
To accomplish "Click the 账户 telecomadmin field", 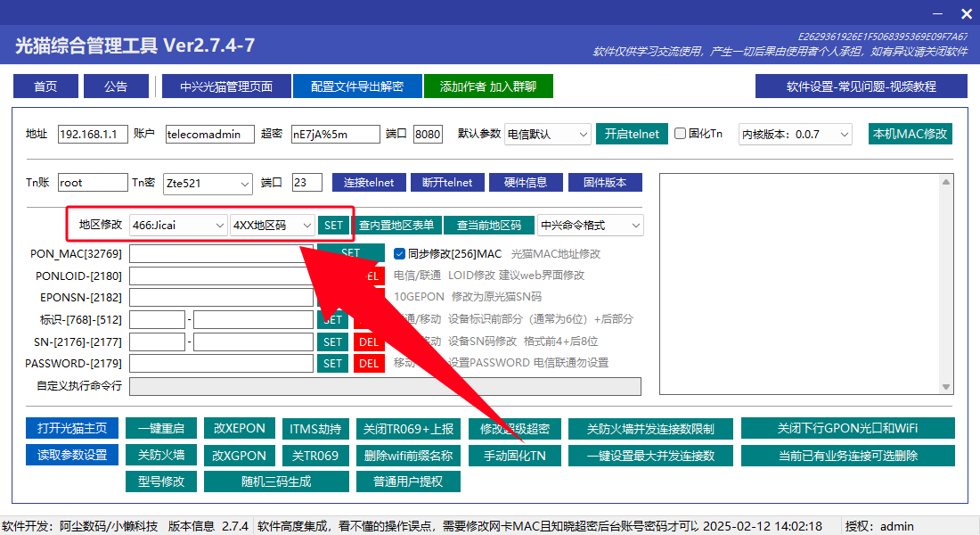I will 210,134.
